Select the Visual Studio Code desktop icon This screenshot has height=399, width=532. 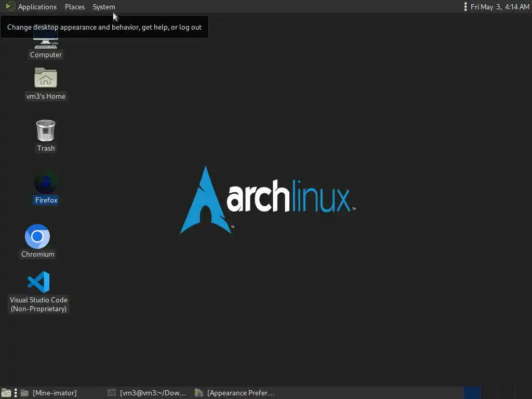38,282
